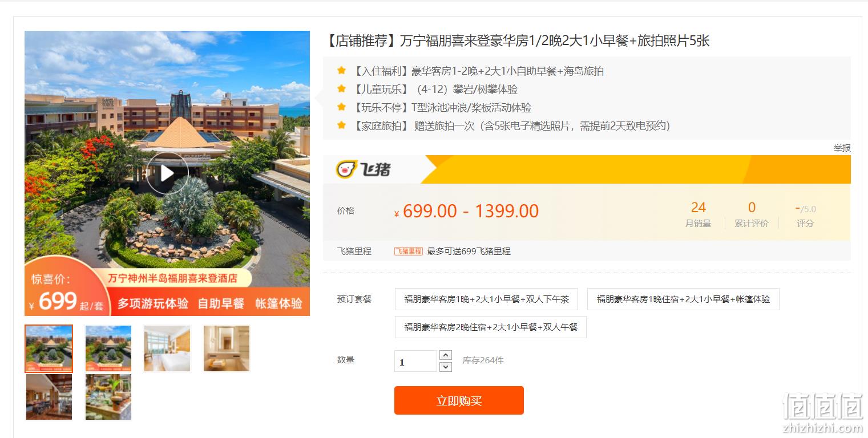Select the first selected hotel exterior thumbnail
The height and width of the screenshot is (438, 868).
pyautogui.click(x=49, y=348)
